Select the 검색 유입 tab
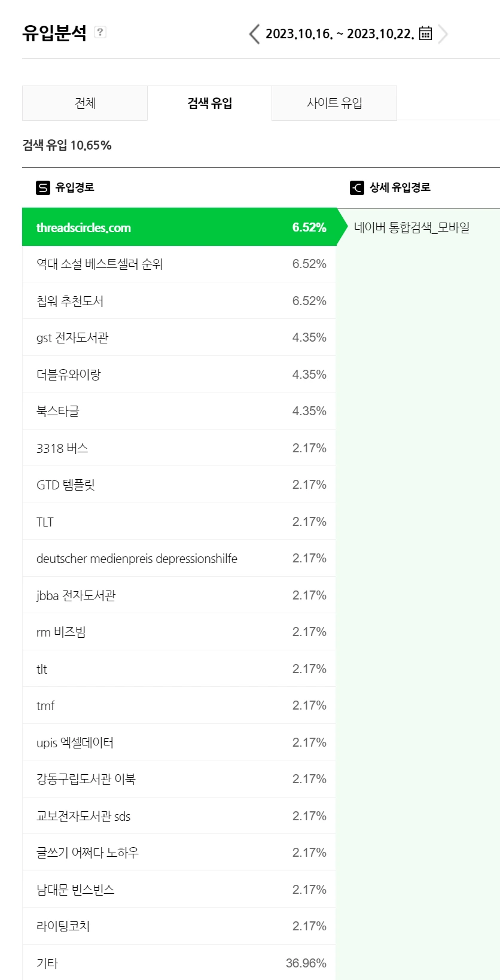The image size is (500, 980). (x=210, y=103)
